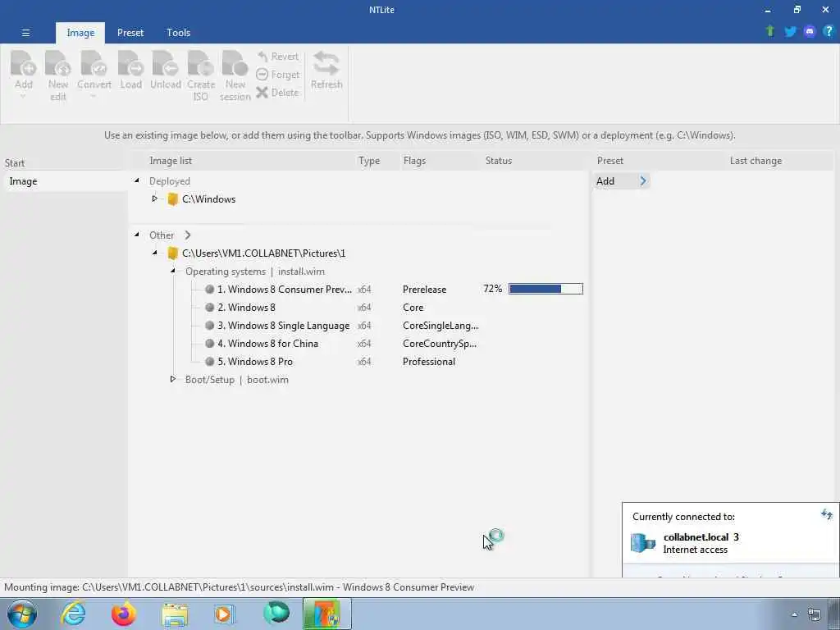Click the New session toolbar icon
840x630 pixels.
click(x=235, y=64)
